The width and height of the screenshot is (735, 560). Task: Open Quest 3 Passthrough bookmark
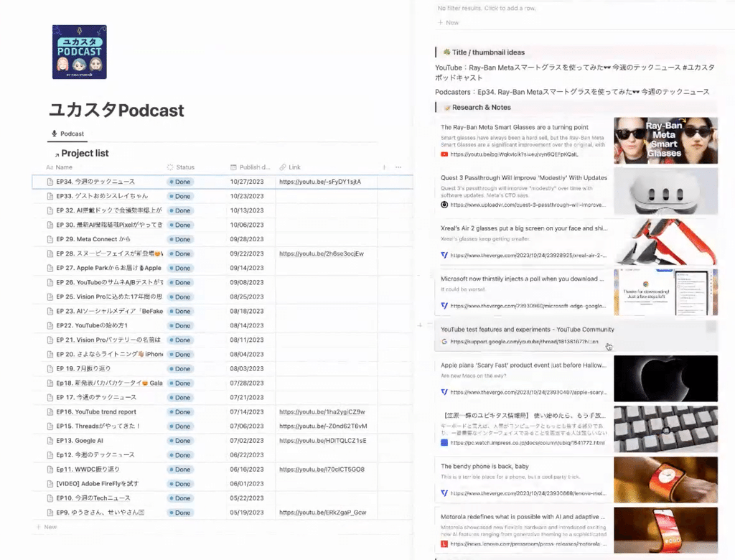coord(523,191)
